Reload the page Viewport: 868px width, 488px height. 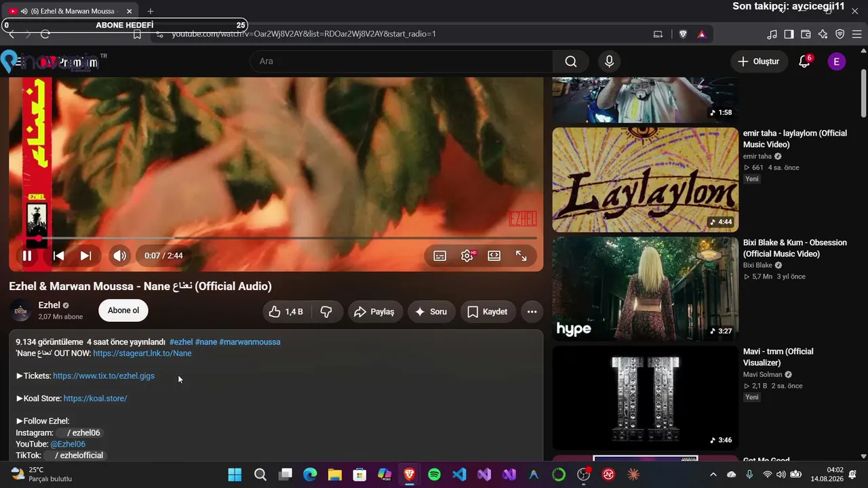point(45,34)
